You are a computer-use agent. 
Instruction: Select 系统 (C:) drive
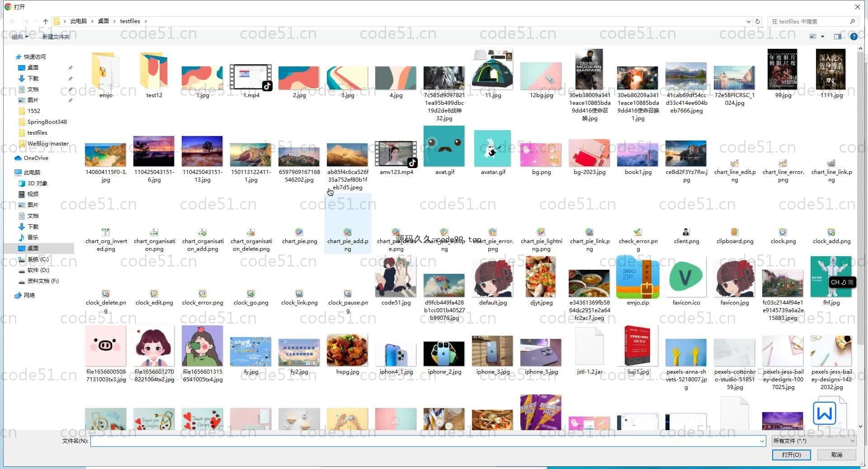(38, 259)
